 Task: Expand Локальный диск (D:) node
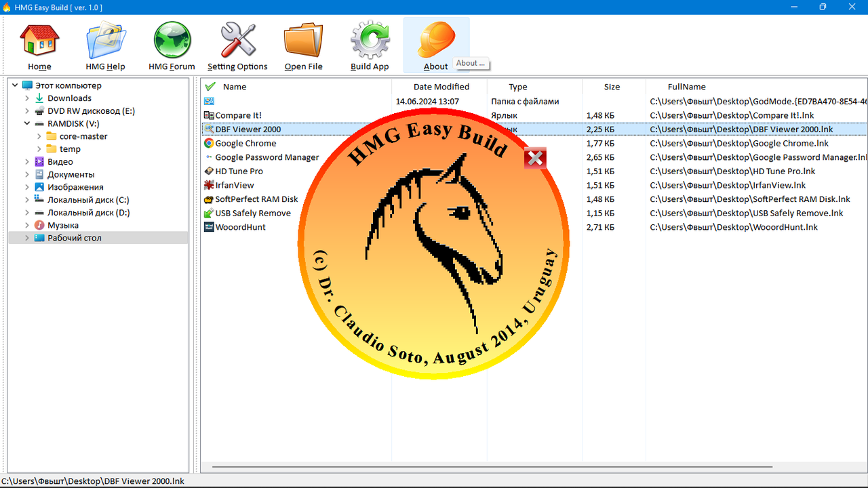pos(27,212)
